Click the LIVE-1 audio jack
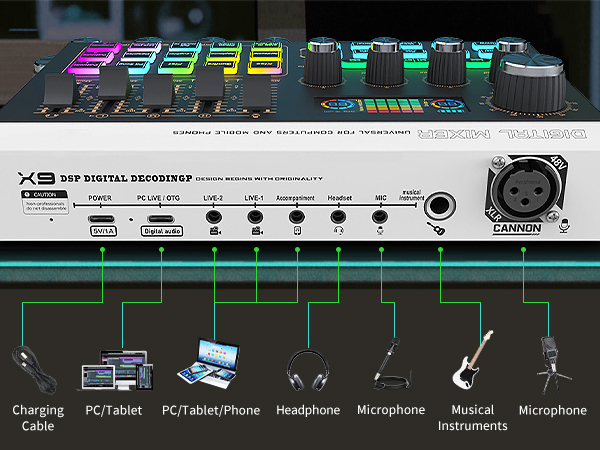The height and width of the screenshot is (450, 600). [255, 217]
